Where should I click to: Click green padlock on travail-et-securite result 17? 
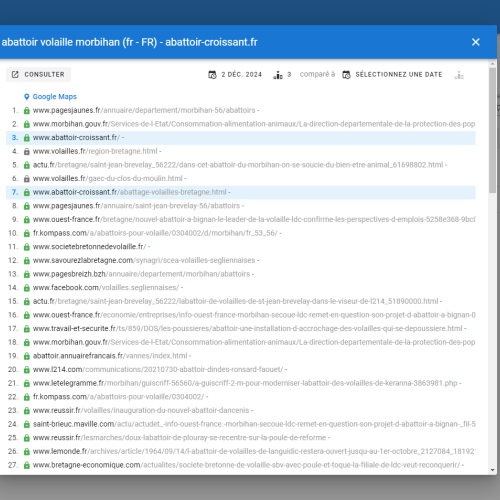click(27, 329)
